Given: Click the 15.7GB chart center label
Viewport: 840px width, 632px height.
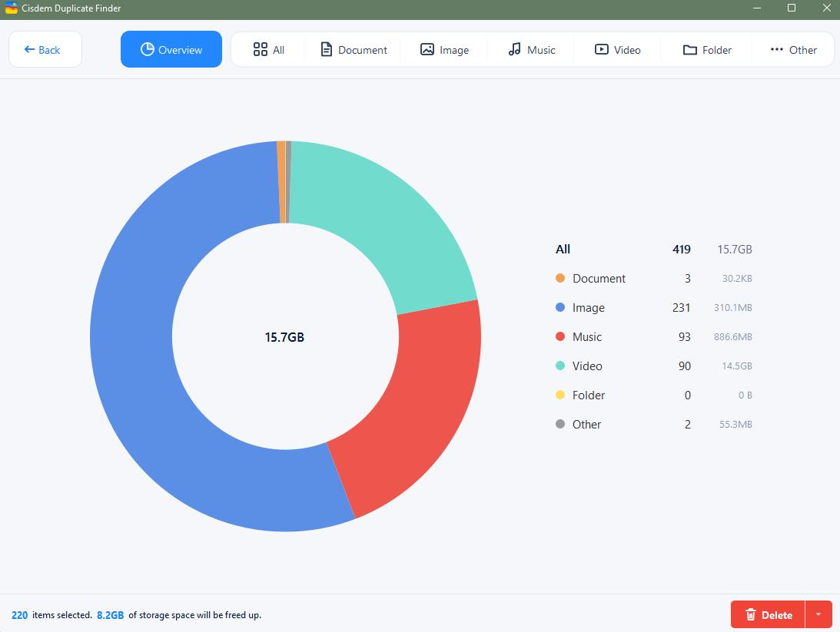Looking at the screenshot, I should tap(284, 337).
